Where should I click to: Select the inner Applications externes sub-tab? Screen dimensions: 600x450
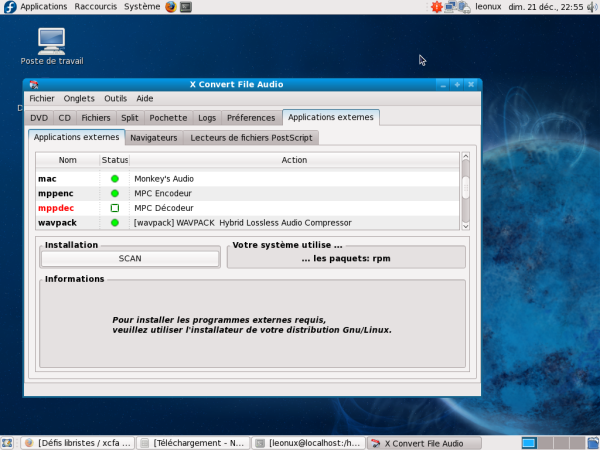(x=77, y=137)
